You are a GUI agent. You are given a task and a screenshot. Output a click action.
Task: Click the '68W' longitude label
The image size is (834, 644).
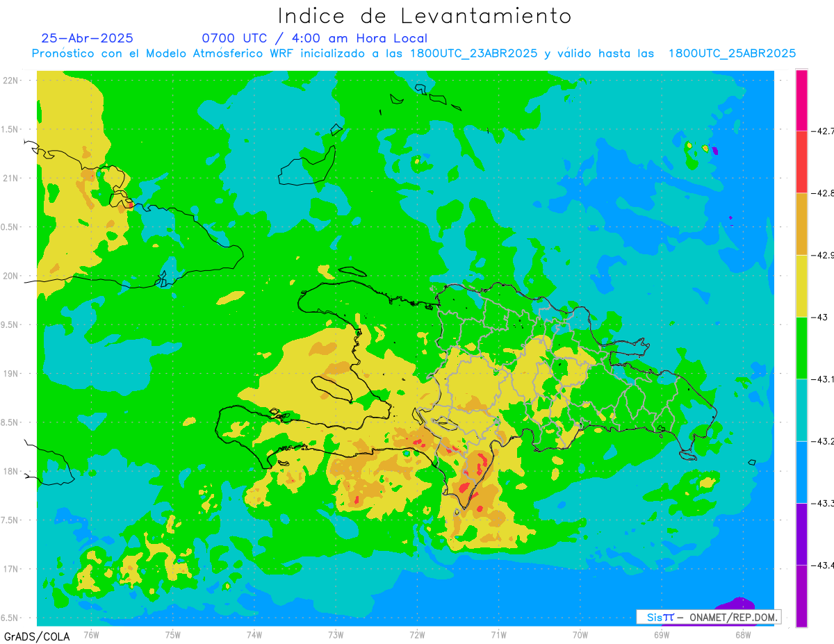pos(743,634)
